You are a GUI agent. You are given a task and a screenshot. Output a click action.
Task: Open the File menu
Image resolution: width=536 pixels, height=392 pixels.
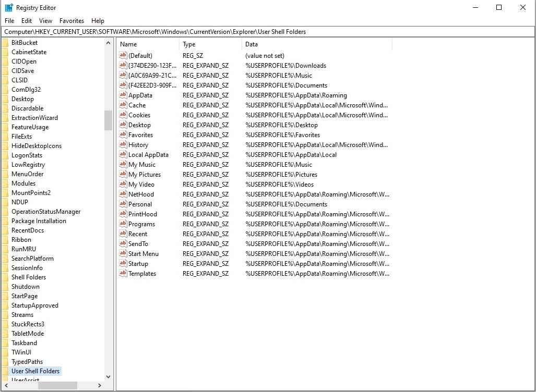pos(9,21)
